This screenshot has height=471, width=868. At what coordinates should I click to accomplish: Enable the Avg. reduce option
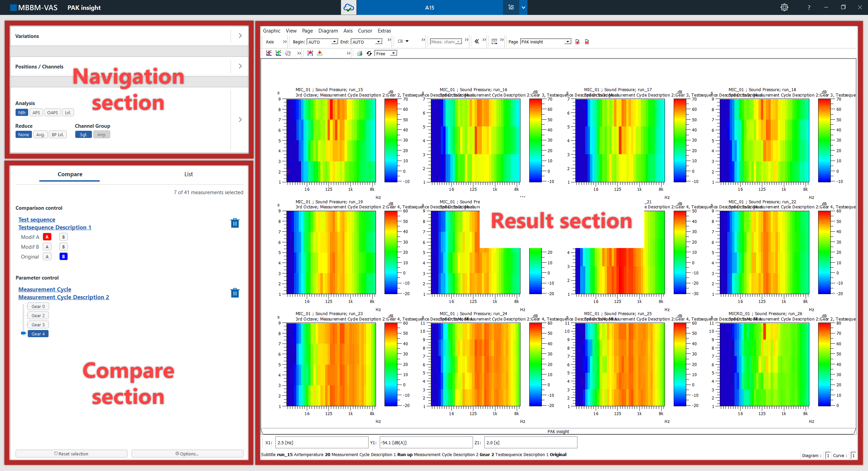coord(40,135)
